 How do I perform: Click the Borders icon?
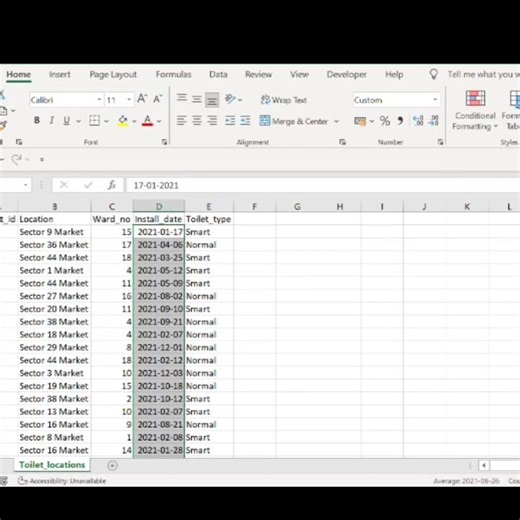pyautogui.click(x=95, y=121)
